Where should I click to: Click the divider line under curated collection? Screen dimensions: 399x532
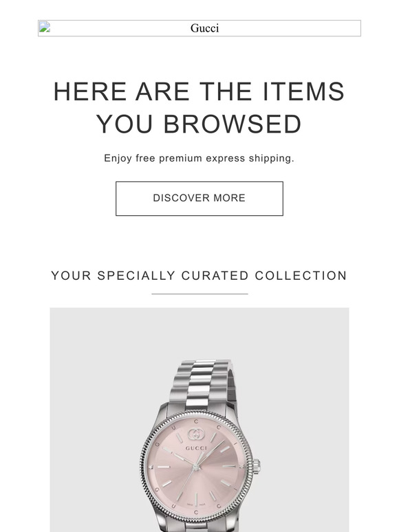coord(199,293)
